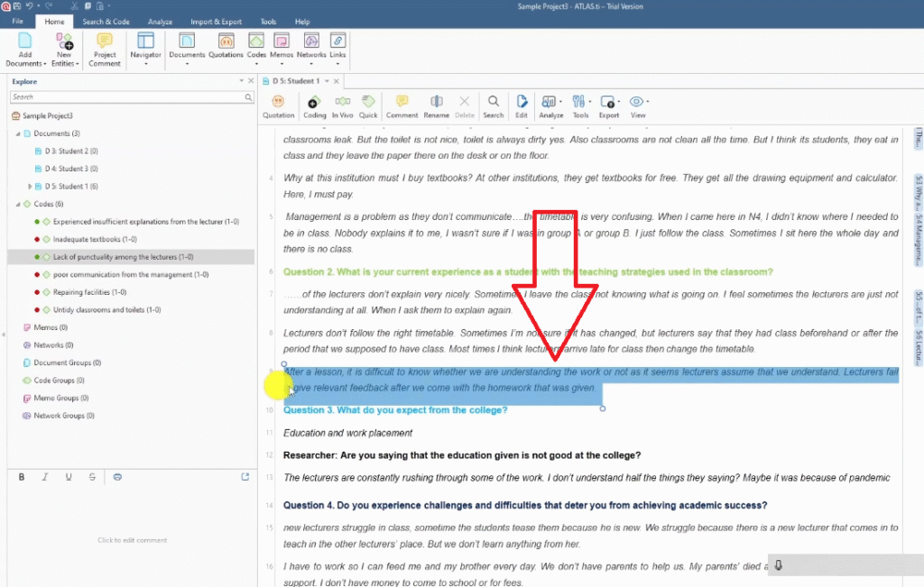Add a Comment from the document toolbar

click(x=402, y=106)
